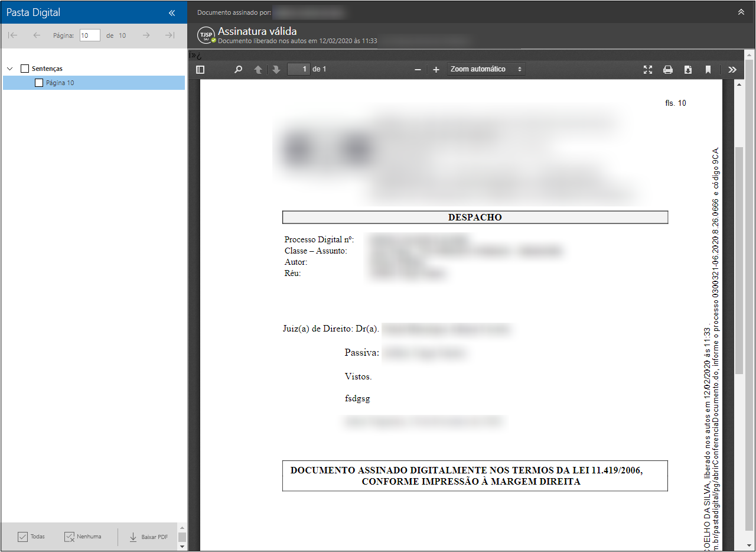The width and height of the screenshot is (756, 552).
Task: Click the PDF page number field
Action: coord(299,69)
